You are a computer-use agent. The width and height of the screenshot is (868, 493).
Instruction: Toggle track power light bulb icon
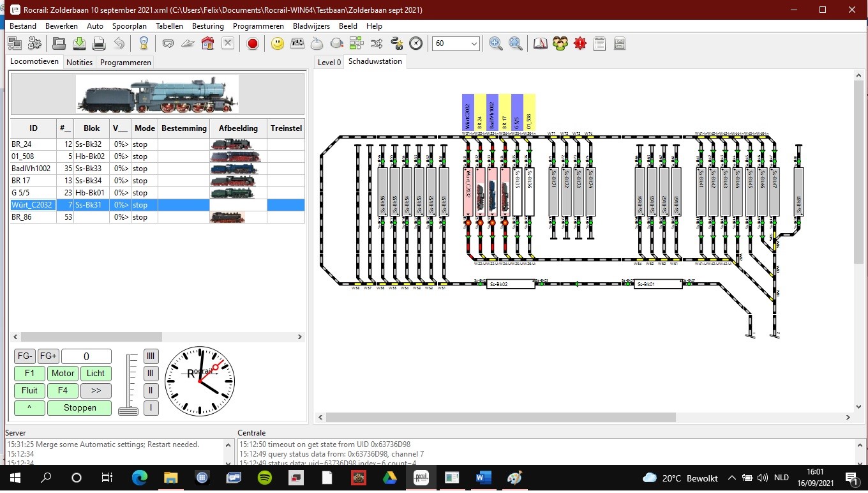click(x=144, y=43)
